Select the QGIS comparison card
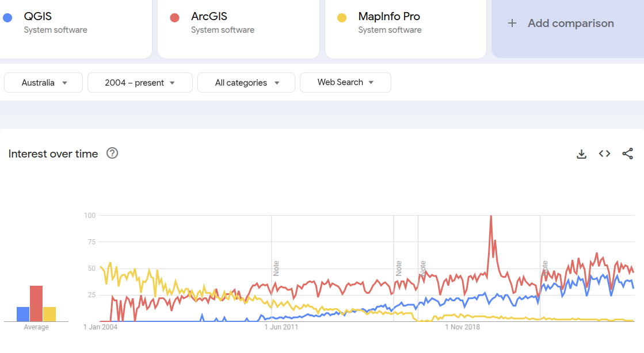This screenshot has height=353, width=644. point(75,29)
